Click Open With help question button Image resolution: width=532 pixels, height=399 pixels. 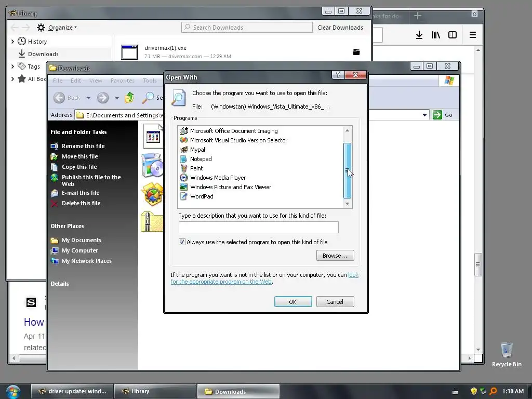pos(338,75)
